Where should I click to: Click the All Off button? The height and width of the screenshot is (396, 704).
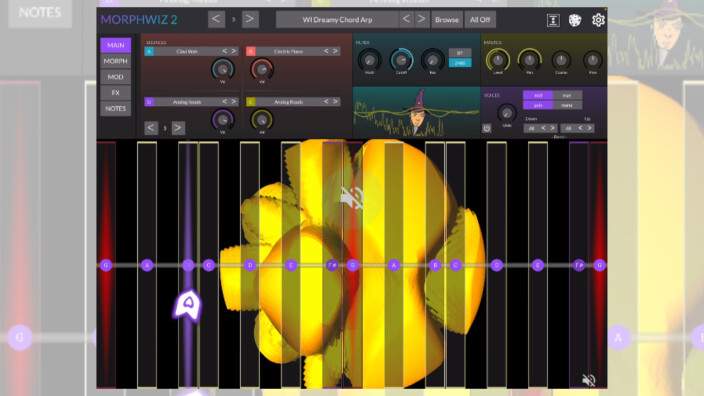coord(480,20)
